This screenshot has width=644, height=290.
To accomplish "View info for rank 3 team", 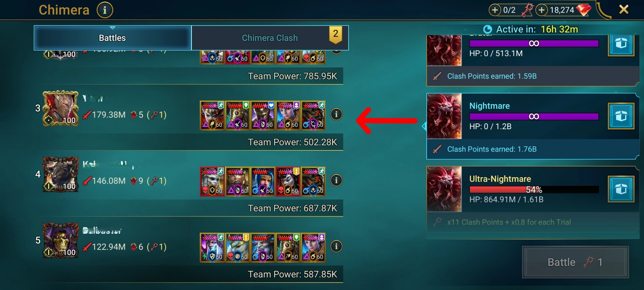I will [x=336, y=114].
